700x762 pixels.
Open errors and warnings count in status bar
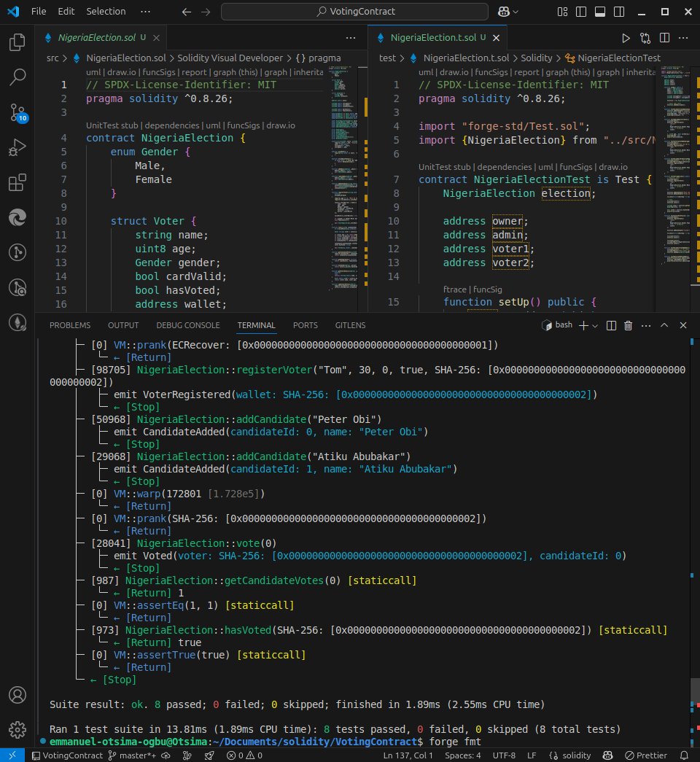coord(244,755)
